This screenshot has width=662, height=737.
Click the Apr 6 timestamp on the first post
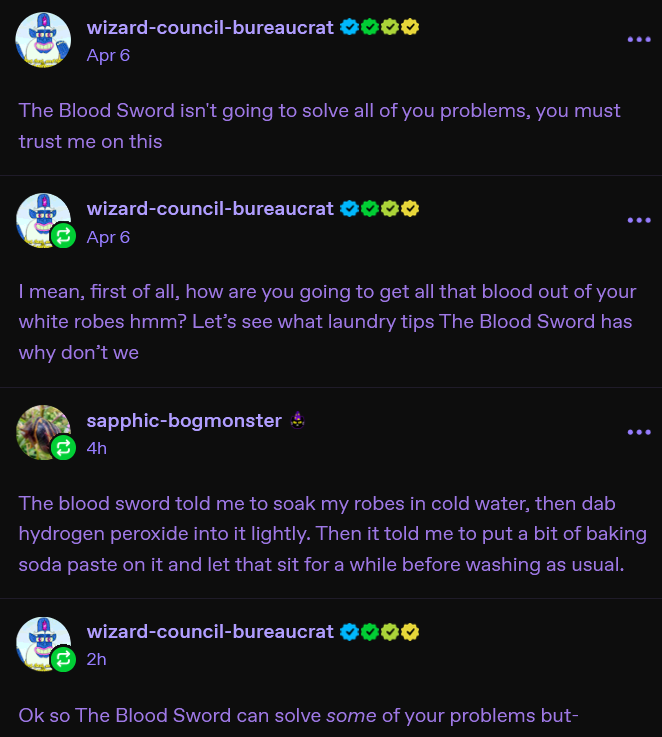(108, 55)
